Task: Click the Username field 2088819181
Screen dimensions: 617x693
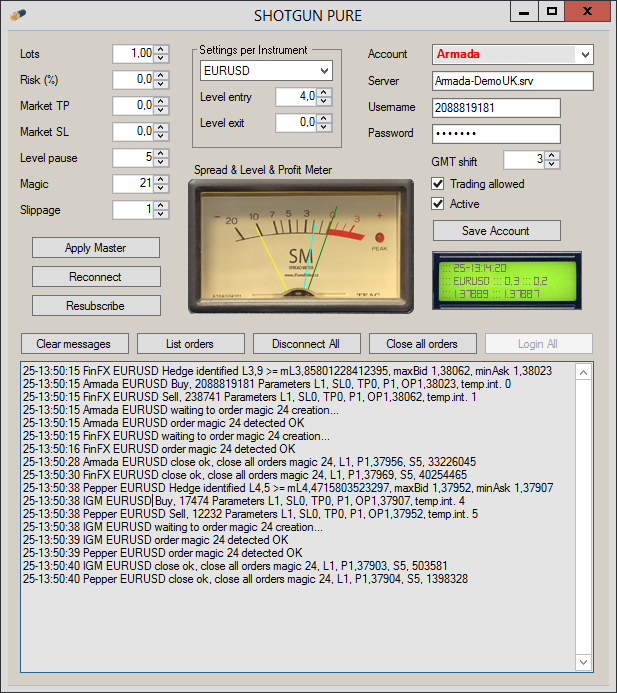Action: [x=496, y=108]
